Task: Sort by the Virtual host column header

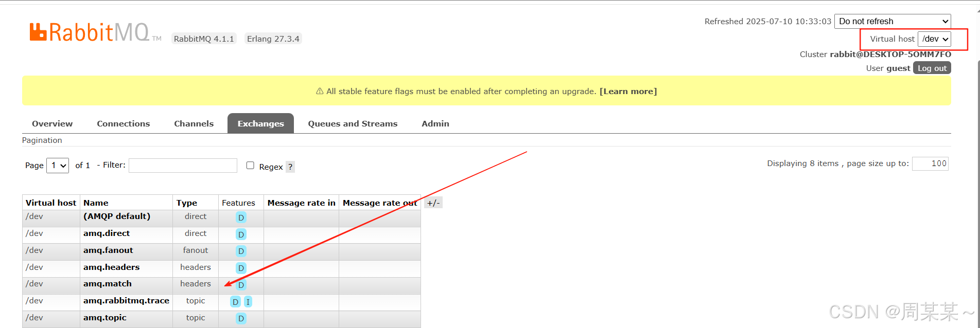Action: (51, 203)
